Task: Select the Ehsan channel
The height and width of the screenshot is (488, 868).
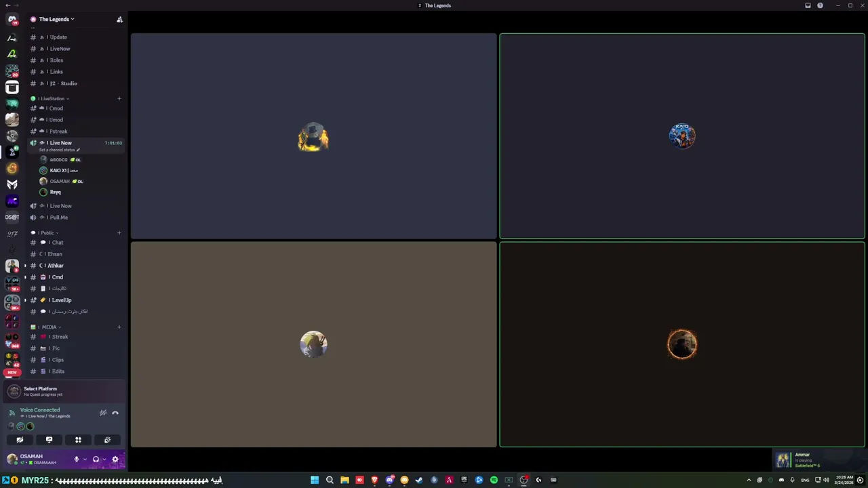Action: 76,254
